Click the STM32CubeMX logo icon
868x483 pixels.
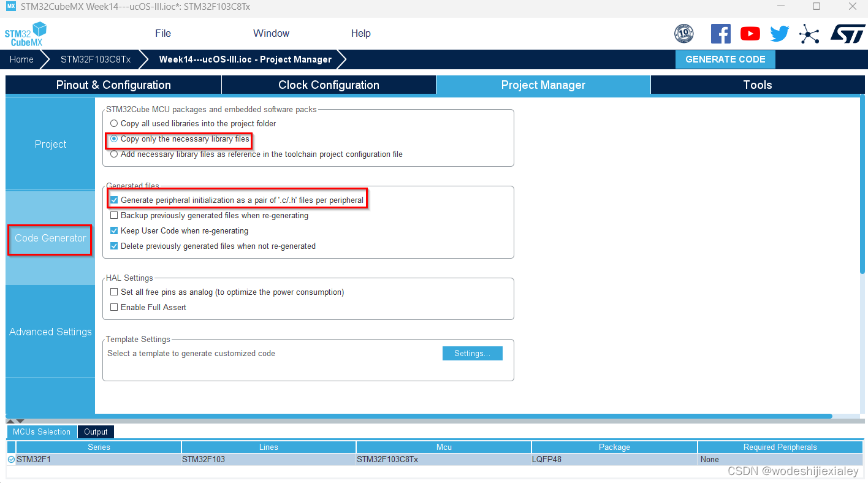coord(26,34)
